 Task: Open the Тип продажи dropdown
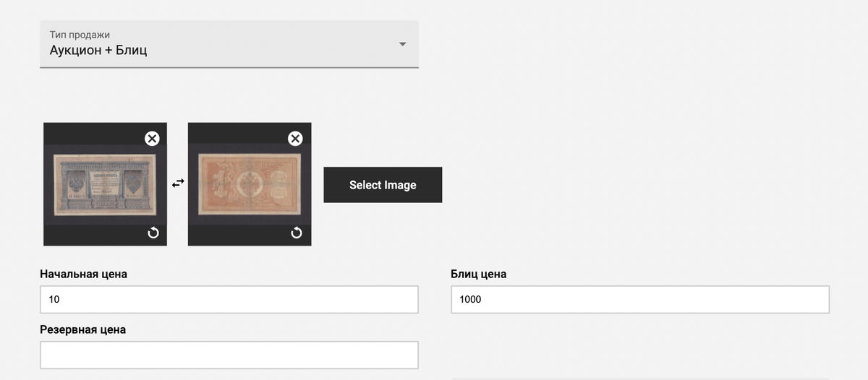229,44
